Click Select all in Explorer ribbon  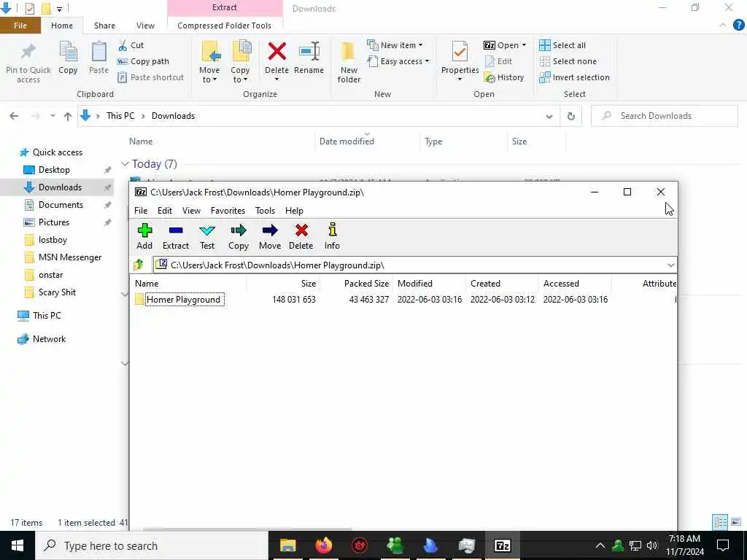(562, 45)
